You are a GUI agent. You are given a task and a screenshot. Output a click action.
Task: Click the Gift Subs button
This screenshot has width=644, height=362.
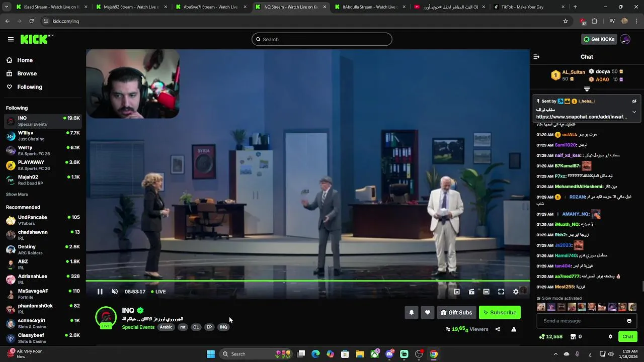point(456,312)
